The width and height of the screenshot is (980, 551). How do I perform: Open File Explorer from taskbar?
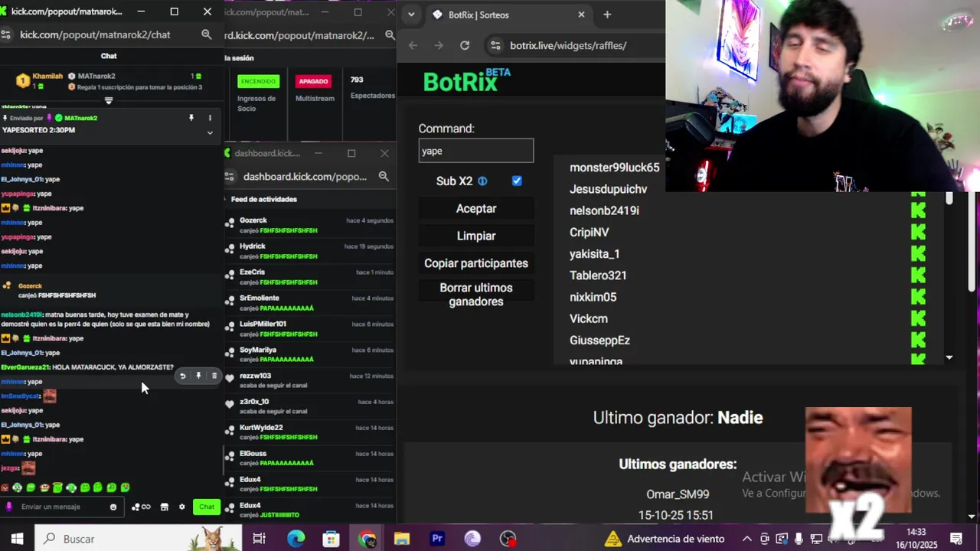coord(402,539)
